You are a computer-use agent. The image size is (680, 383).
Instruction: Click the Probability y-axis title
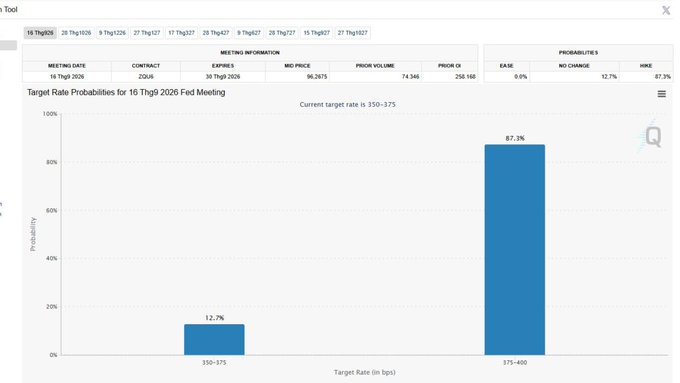33,234
